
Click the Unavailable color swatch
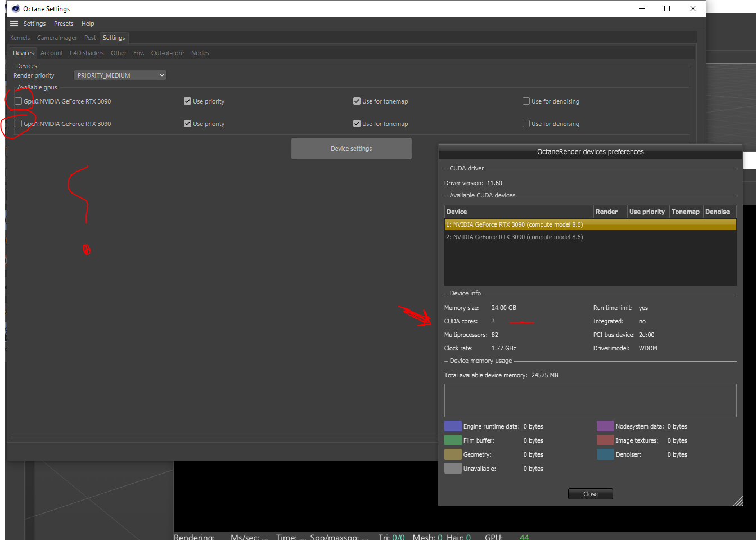453,469
